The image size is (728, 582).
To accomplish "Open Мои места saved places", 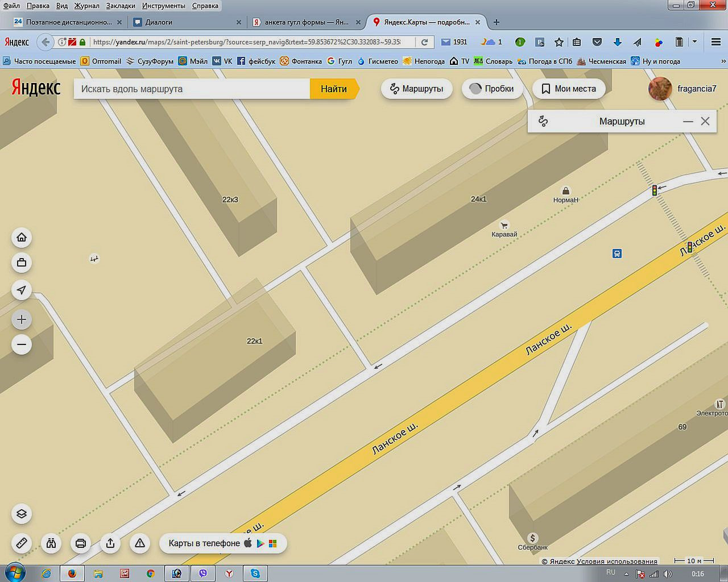I will point(569,89).
